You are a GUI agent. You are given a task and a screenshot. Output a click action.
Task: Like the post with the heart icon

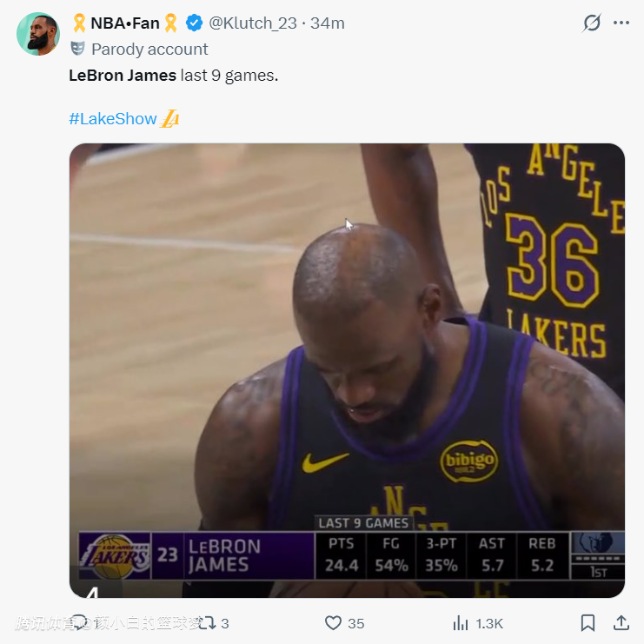point(333,622)
